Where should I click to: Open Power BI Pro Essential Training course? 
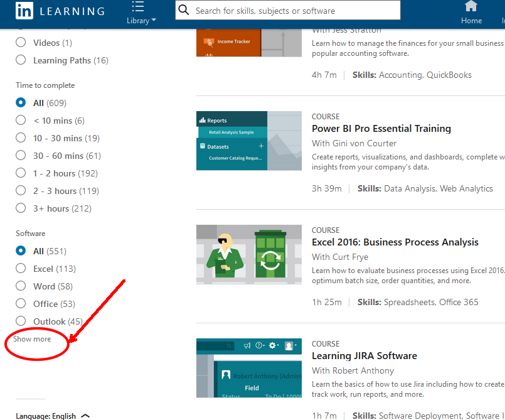coord(381,128)
